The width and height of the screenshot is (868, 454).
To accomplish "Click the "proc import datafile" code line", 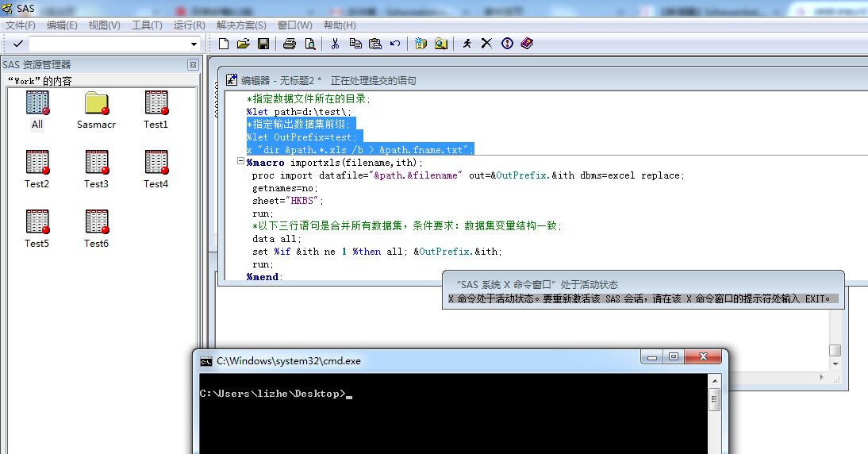I will (468, 175).
